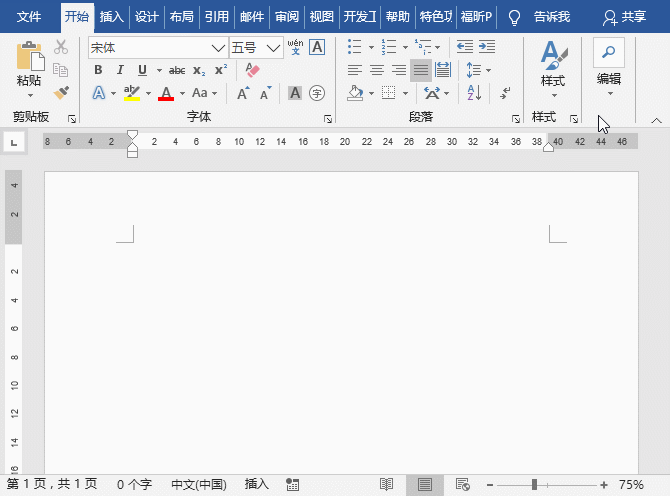This screenshot has width=670, height=496.
Task: Switch to the 引用 References tab
Action: tap(217, 17)
